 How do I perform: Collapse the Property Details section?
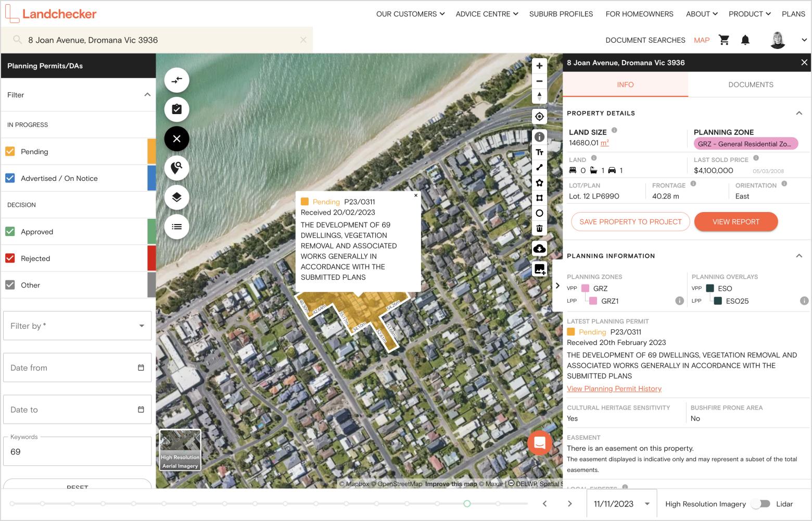(x=799, y=113)
